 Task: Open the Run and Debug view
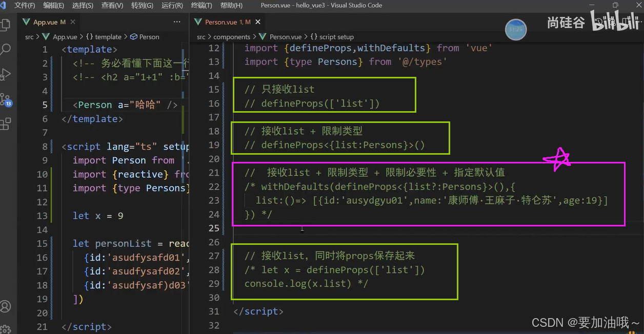[x=5, y=74]
